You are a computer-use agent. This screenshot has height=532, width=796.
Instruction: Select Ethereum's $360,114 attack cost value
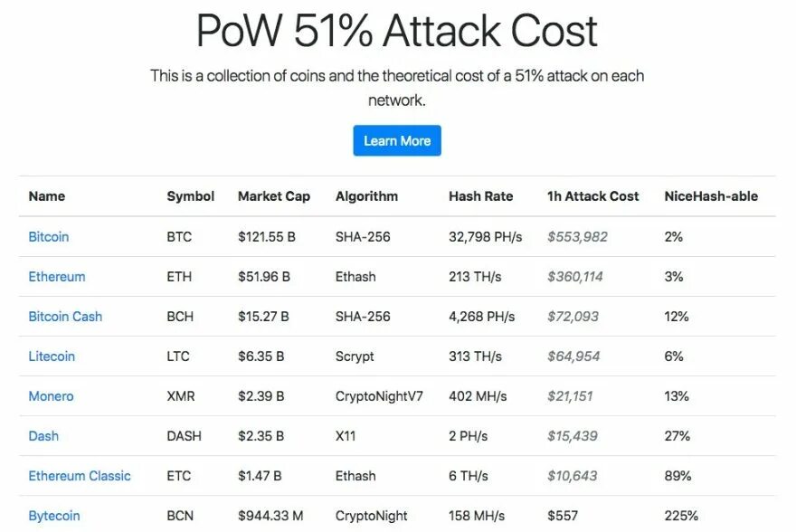pos(574,277)
